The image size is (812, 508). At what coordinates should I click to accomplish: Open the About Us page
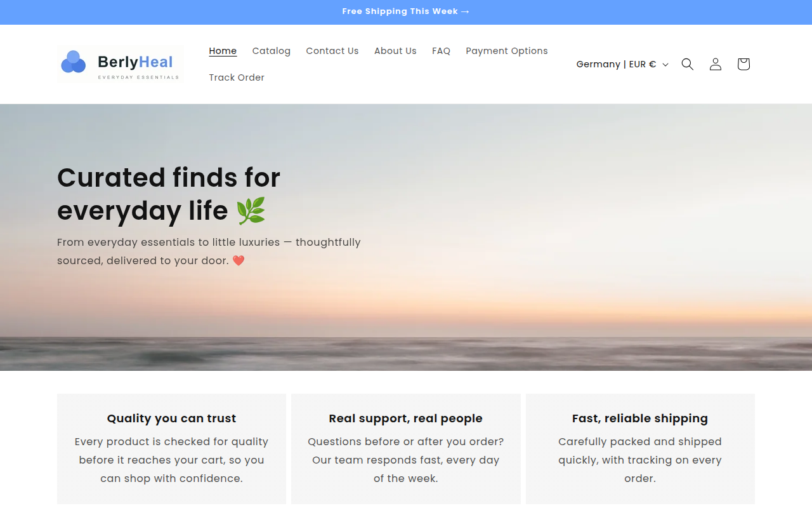(395, 51)
